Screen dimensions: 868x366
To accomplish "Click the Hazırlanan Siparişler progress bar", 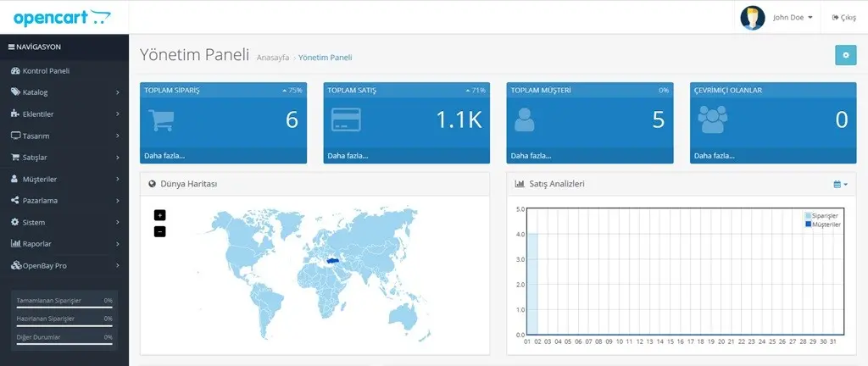I will point(64,325).
